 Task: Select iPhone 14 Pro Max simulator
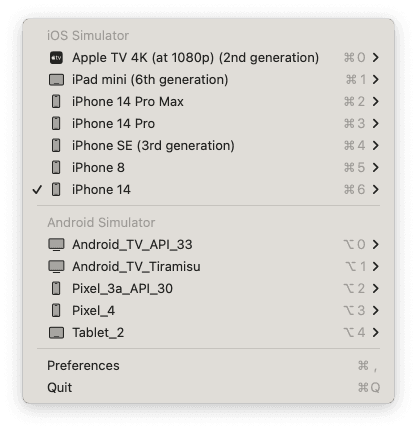click(x=208, y=102)
